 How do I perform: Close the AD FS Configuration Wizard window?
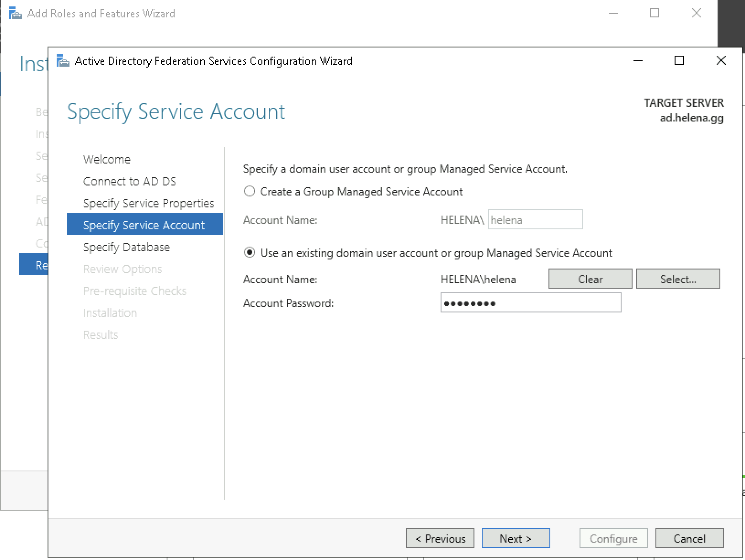point(721,61)
